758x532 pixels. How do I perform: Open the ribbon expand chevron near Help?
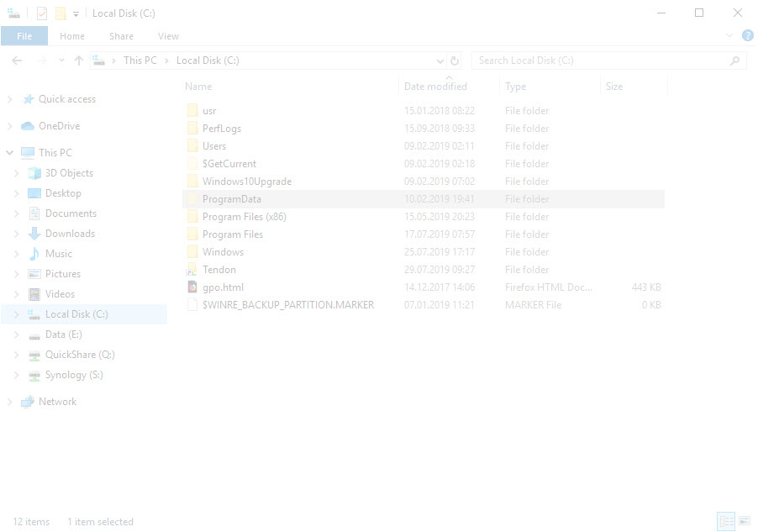click(x=729, y=35)
